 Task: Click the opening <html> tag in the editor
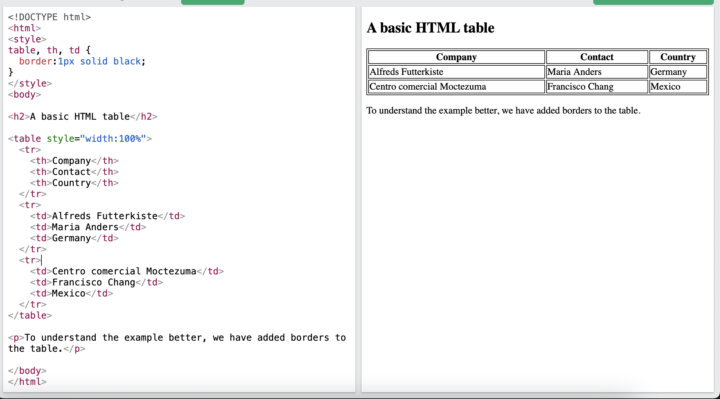24,28
